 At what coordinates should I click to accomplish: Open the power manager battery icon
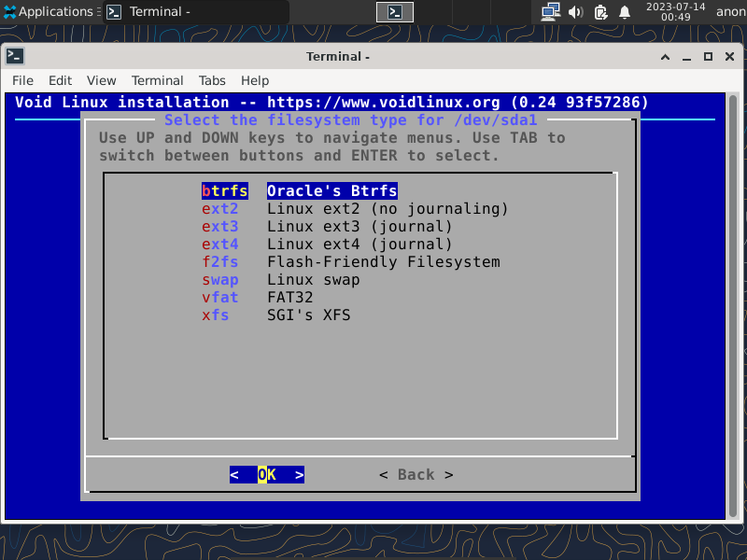(x=600, y=12)
